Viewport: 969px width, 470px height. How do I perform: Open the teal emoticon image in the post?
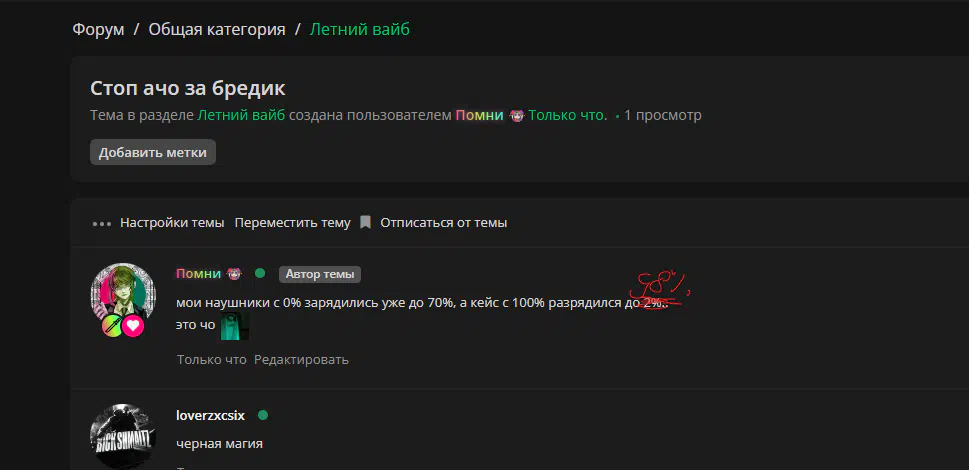(235, 325)
